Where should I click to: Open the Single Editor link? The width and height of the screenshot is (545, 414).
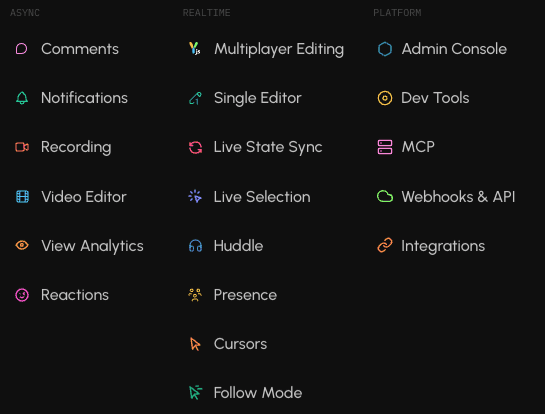(258, 98)
